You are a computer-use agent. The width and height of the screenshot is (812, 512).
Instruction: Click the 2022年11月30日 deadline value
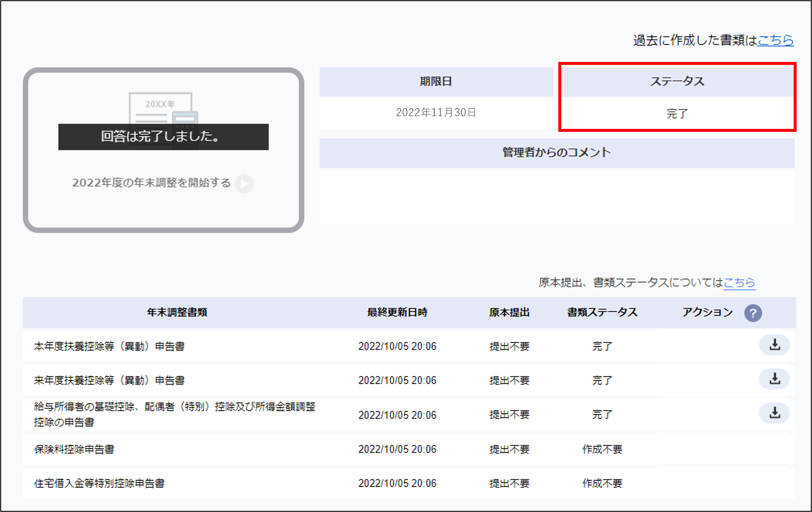coord(436,113)
